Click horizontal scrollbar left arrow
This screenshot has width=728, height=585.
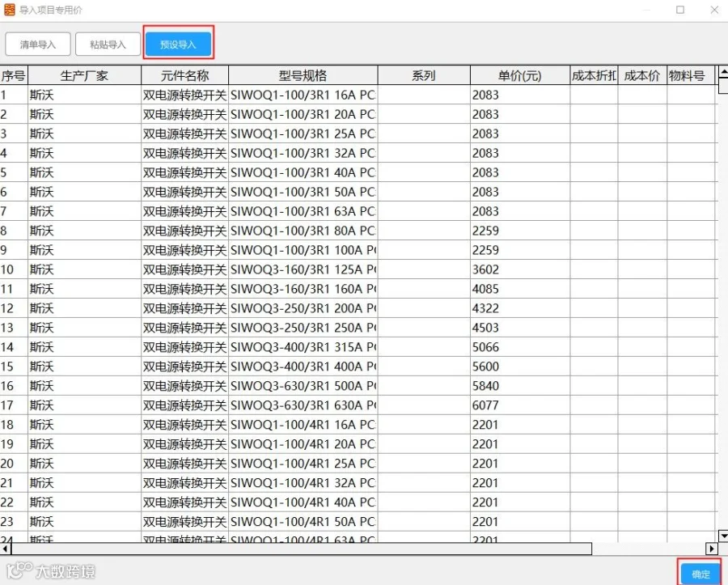pos(5,549)
